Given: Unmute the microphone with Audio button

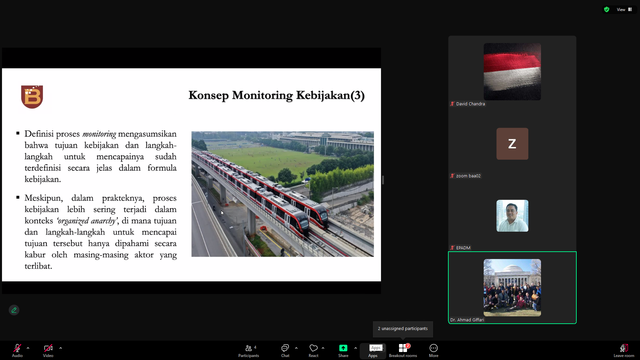Looking at the screenshot, I should click(x=17, y=350).
